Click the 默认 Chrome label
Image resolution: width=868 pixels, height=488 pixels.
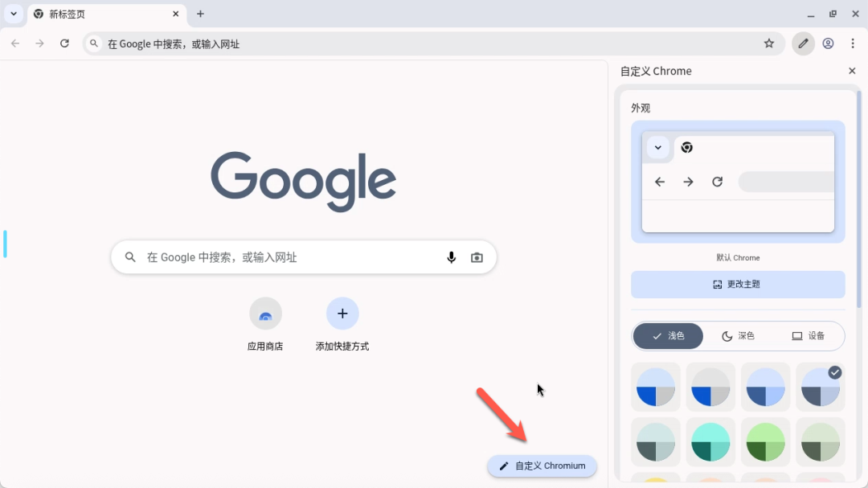click(x=738, y=257)
